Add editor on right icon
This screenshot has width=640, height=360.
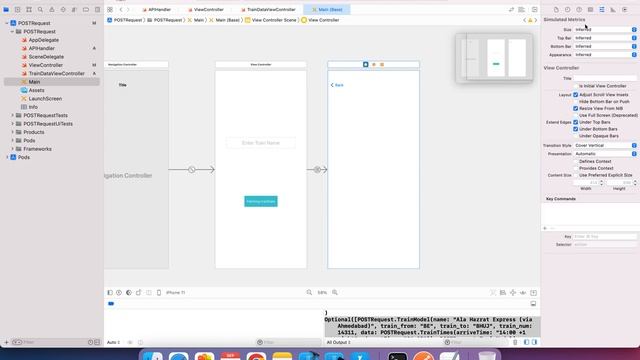coord(534,9)
